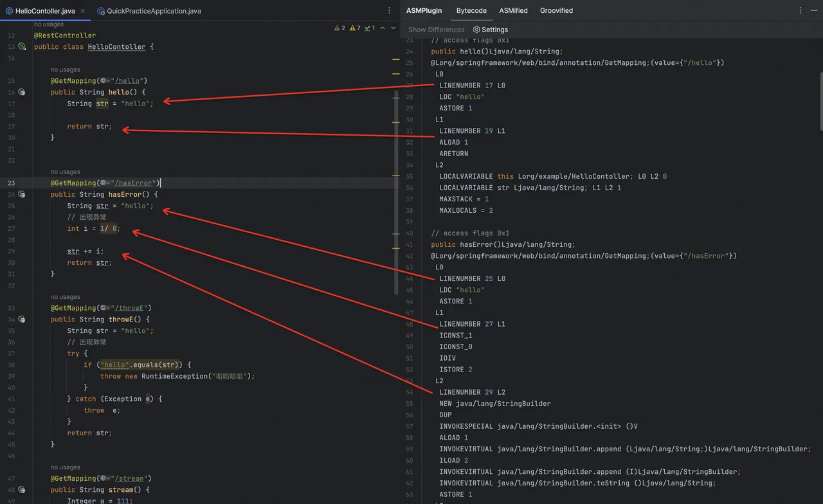Click the endpoint gutter icon beside stream() on line 48
823x504 pixels.
tap(22, 490)
